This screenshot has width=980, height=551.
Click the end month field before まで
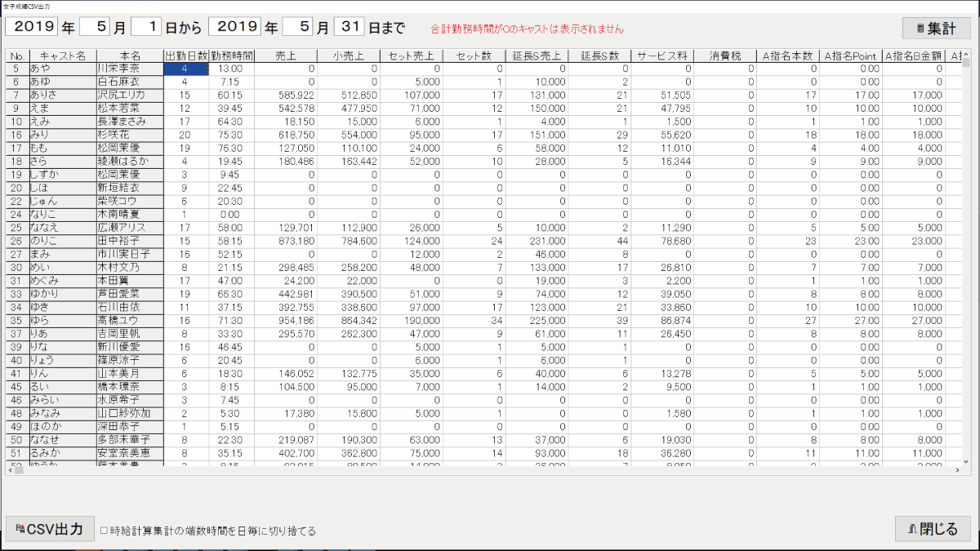click(x=299, y=27)
